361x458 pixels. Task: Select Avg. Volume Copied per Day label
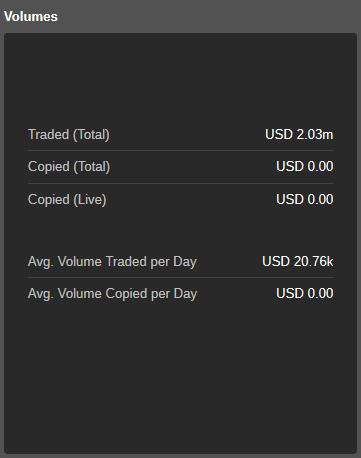tap(112, 294)
